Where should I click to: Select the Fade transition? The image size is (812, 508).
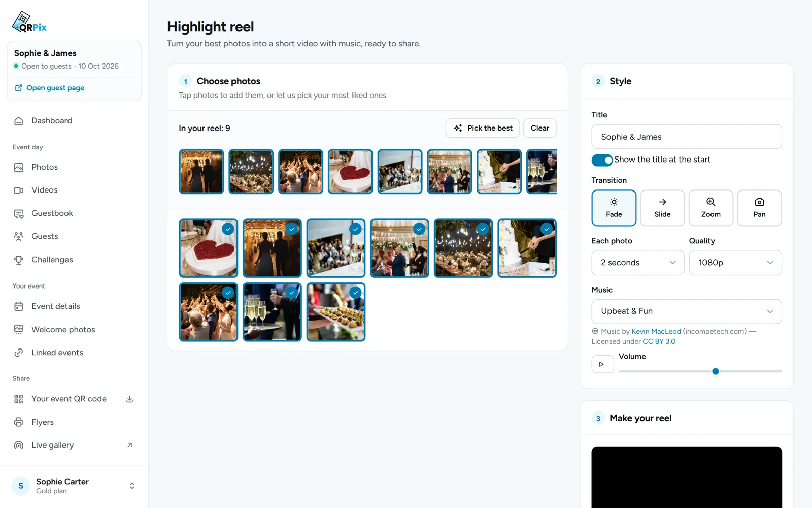pos(614,208)
